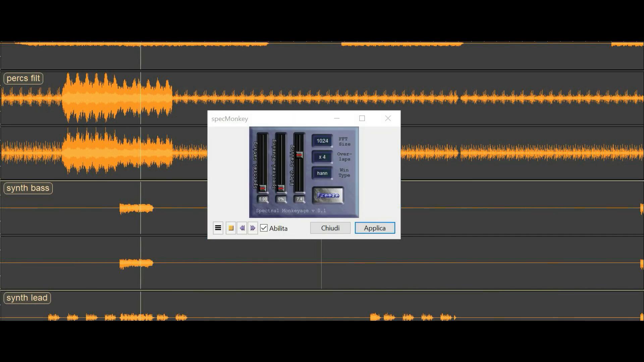The image size is (644, 362).
Task: Toggle the Freeze button in specMonkey
Action: tap(328, 195)
